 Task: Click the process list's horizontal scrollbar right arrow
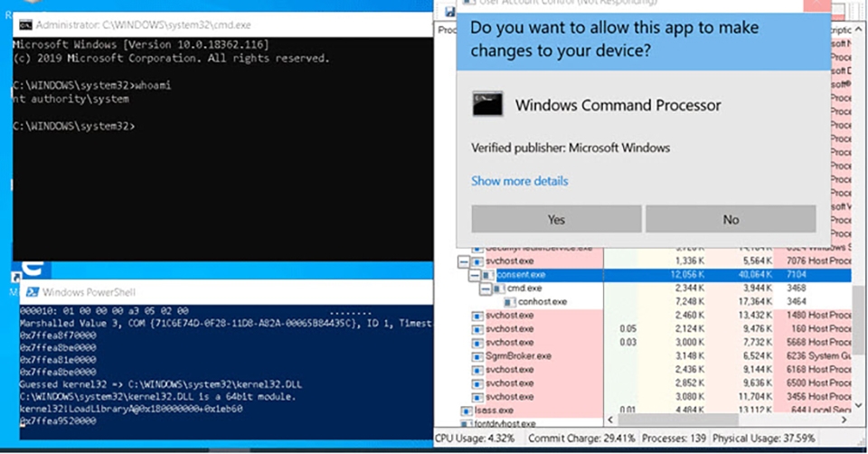844,421
